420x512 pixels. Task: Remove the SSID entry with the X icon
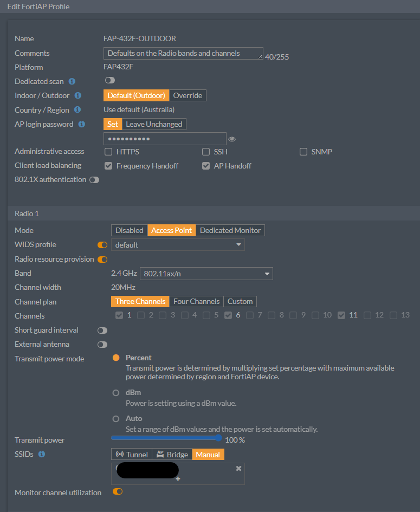pos(238,468)
